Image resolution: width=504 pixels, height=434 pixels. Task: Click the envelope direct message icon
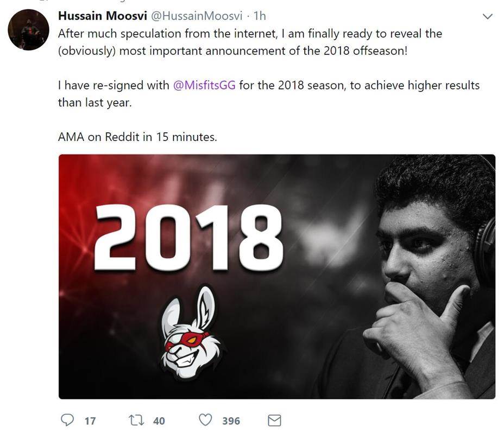[275, 420]
